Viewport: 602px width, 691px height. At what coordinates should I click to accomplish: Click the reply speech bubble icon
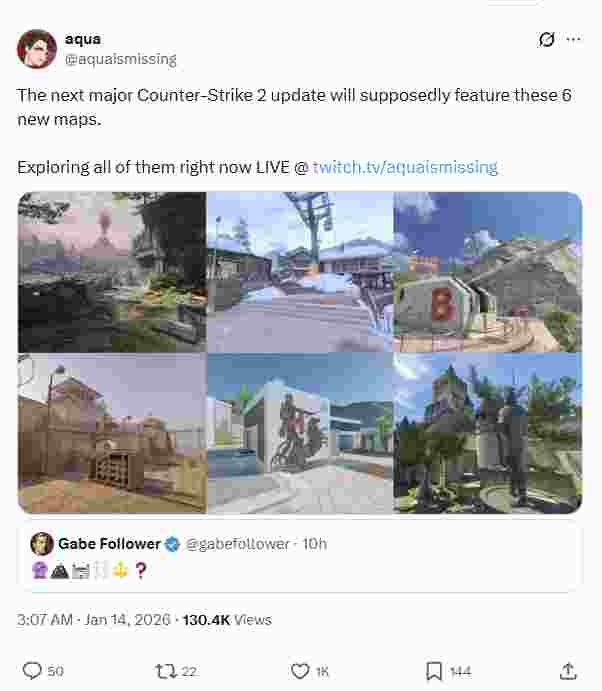32,671
